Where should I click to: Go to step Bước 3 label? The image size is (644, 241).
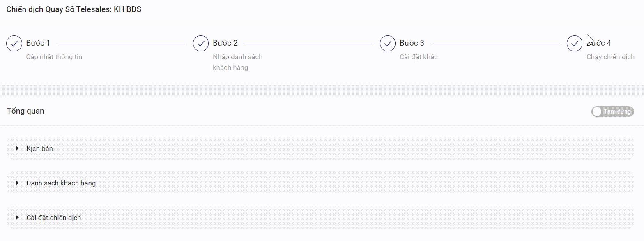pos(412,43)
